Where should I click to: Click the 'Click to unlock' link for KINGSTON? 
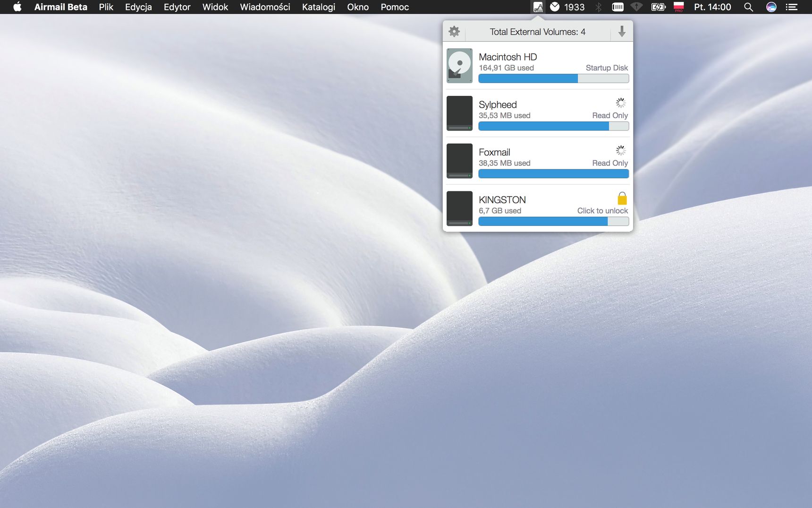click(x=602, y=211)
